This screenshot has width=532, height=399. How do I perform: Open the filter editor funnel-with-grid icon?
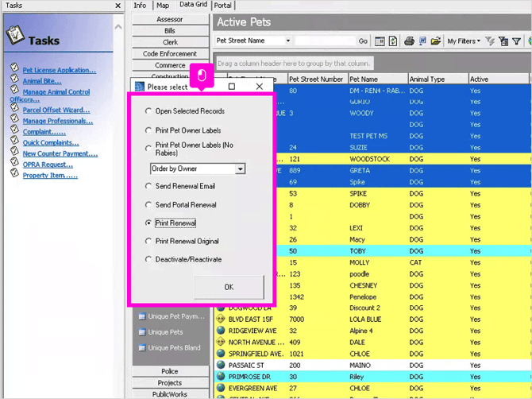click(503, 41)
